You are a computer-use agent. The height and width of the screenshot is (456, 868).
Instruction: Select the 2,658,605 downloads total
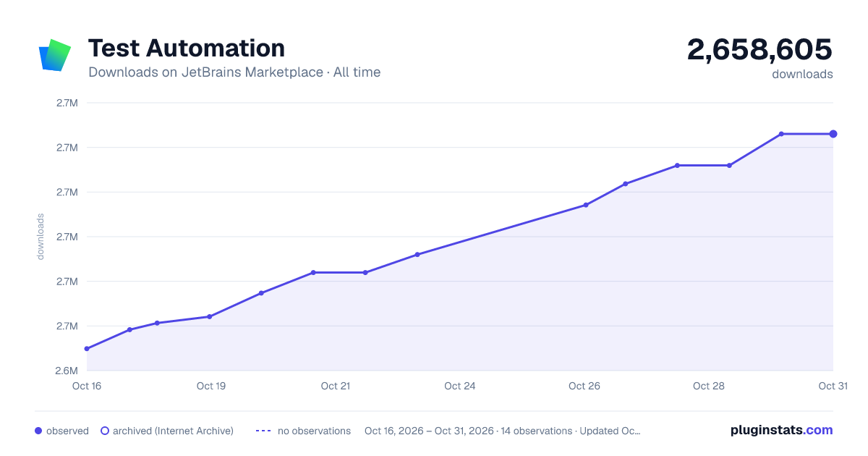point(759,49)
